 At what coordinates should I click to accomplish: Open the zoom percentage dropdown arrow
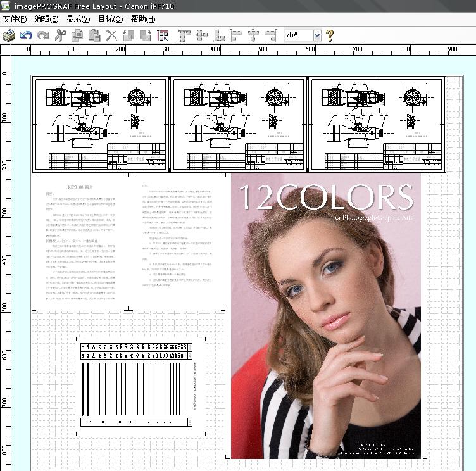pos(317,35)
